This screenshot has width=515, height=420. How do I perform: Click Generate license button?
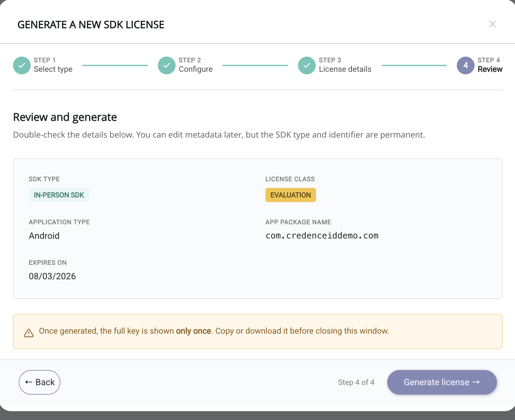click(x=442, y=382)
